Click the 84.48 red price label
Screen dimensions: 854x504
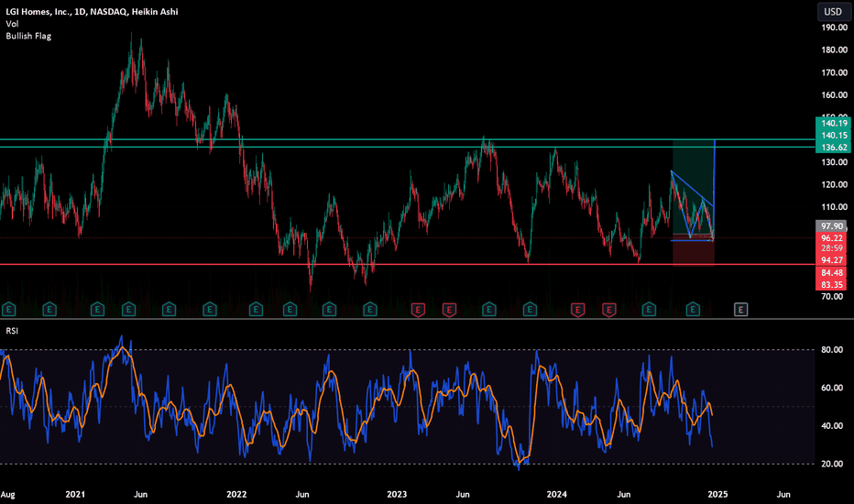pos(832,273)
